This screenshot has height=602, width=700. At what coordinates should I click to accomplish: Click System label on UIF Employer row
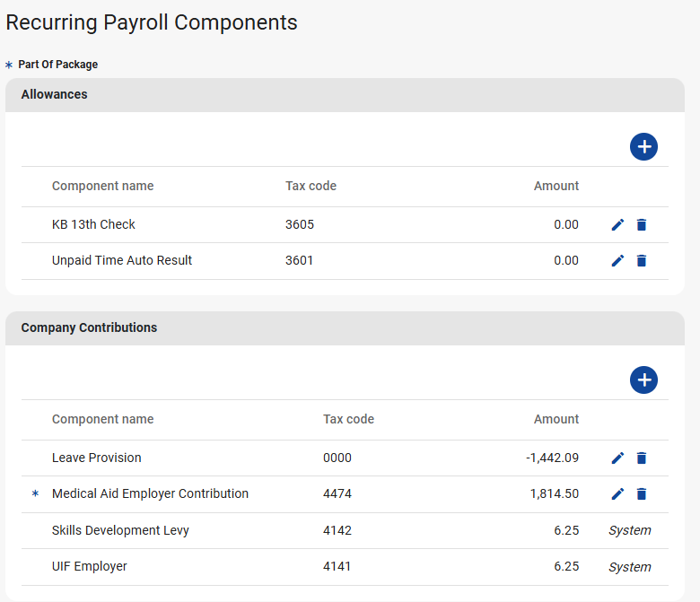coord(629,566)
